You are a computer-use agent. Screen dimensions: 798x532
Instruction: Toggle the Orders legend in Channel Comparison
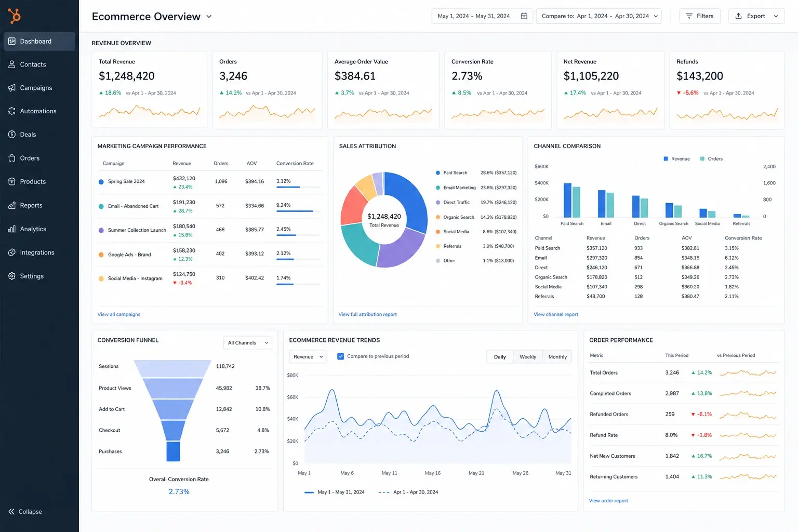[711, 159]
